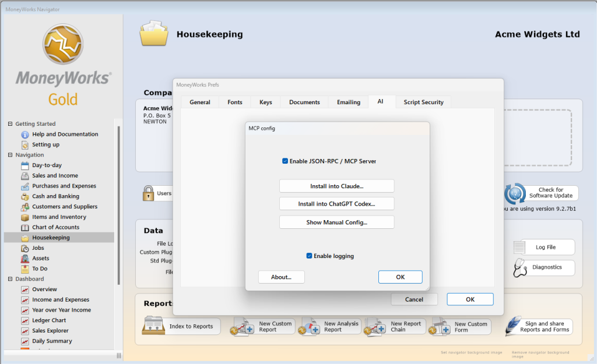Click Remove navigator background image link
The width and height of the screenshot is (597, 364).
(x=540, y=354)
